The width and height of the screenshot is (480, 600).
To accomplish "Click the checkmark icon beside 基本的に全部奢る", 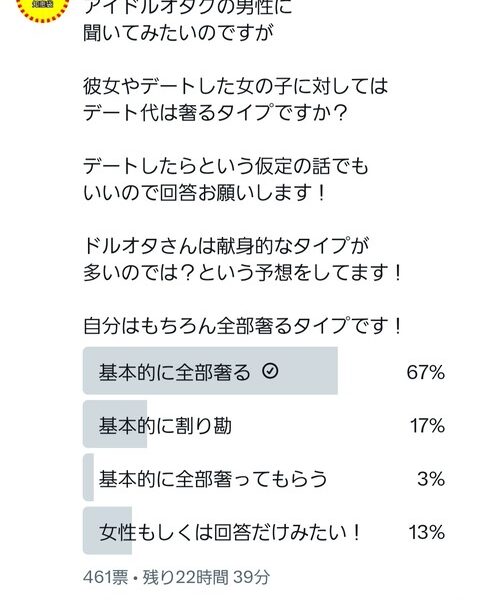I will [270, 371].
